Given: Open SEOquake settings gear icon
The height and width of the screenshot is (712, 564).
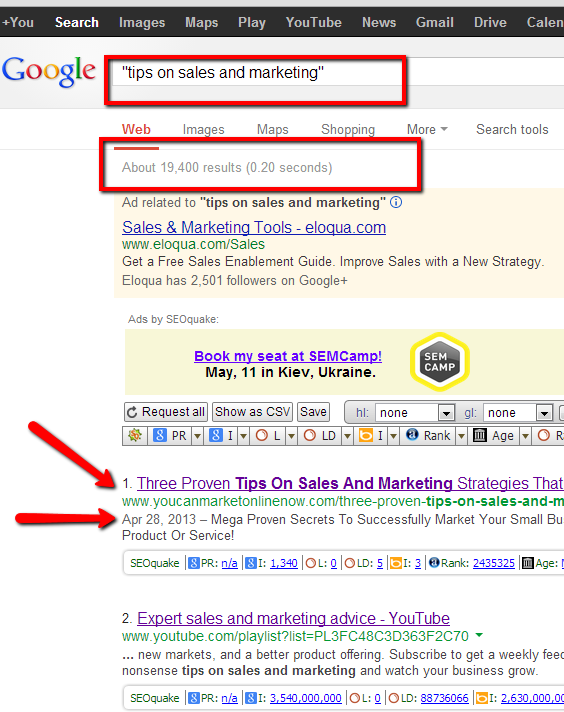Looking at the screenshot, I should (x=134, y=436).
